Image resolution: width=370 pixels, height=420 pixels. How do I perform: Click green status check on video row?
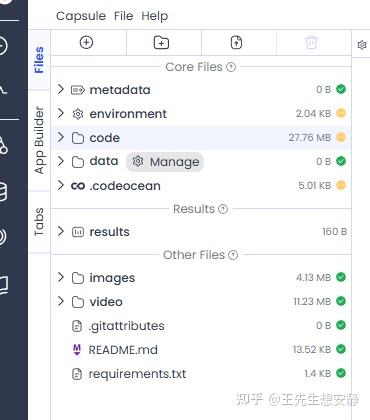(x=341, y=301)
